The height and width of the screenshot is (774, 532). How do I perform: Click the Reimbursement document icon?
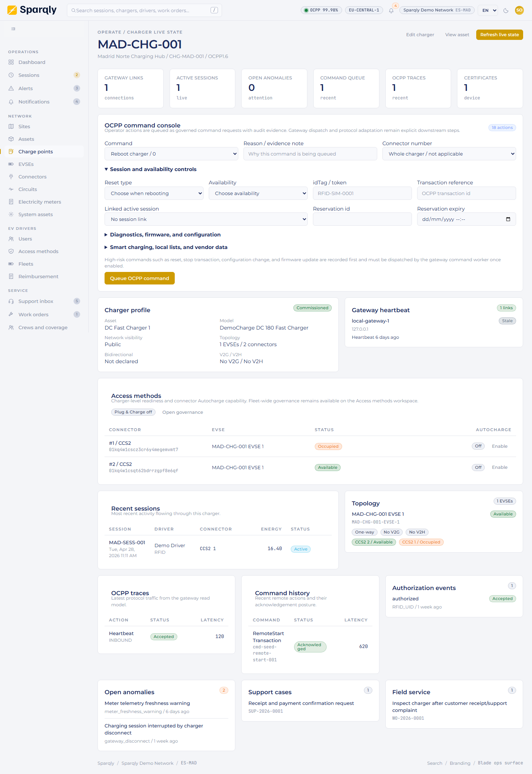[11, 276]
